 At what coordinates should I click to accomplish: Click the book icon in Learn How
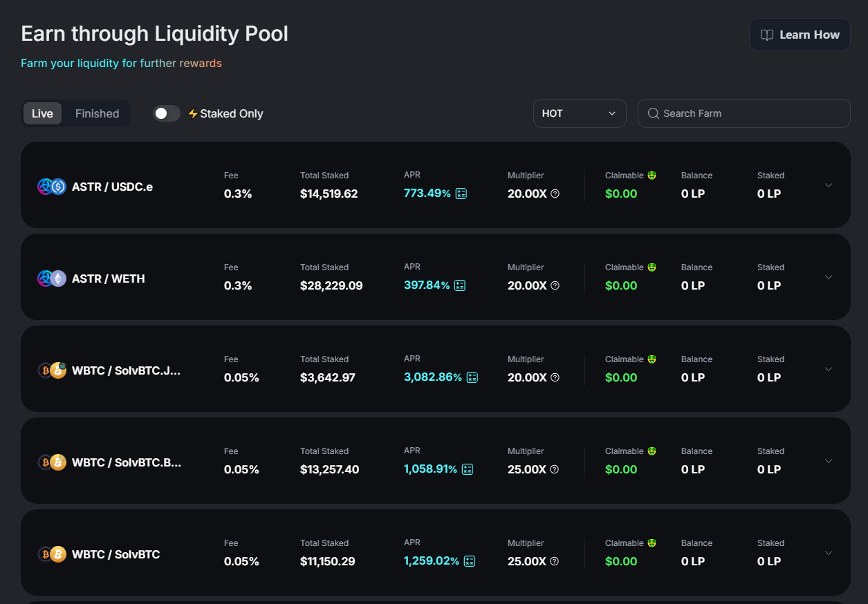(x=767, y=35)
